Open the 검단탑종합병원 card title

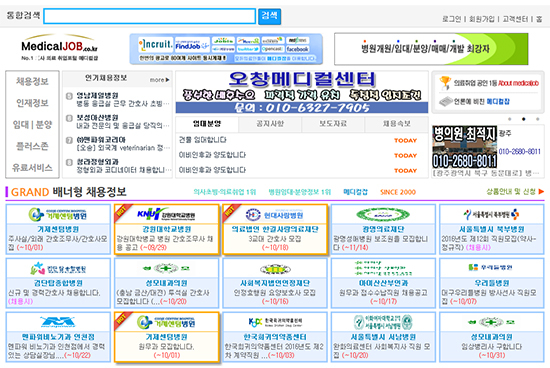[x=58, y=283]
